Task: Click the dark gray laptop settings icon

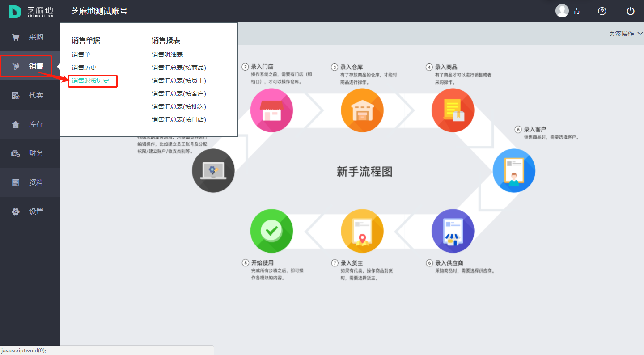Action: coord(213,171)
